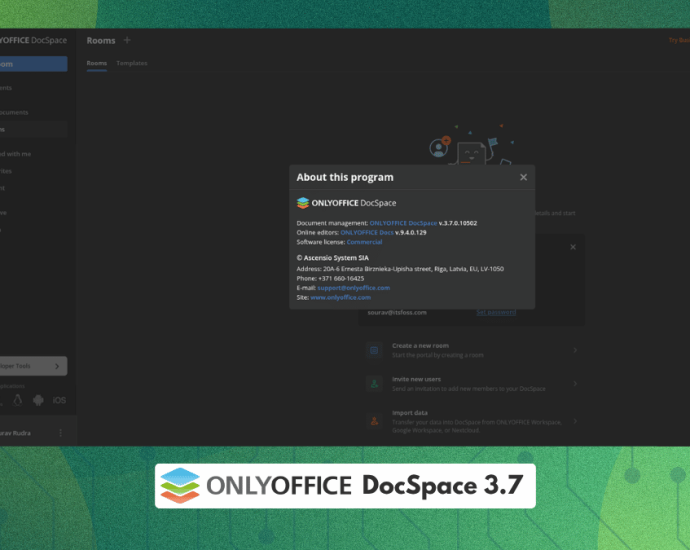Click the blue new room button in sidebar
690x550 pixels.
pyautogui.click(x=33, y=64)
